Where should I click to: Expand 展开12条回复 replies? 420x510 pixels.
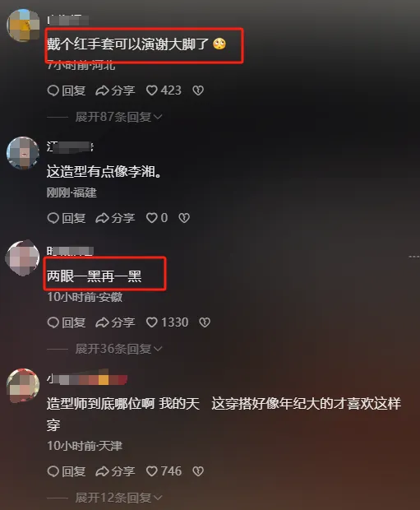click(x=118, y=498)
